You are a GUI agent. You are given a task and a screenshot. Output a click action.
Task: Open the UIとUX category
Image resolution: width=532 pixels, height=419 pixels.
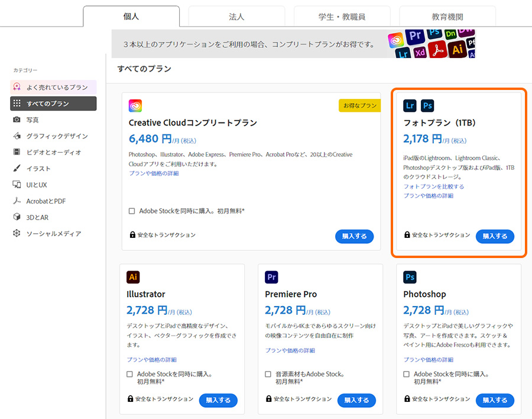click(53, 185)
